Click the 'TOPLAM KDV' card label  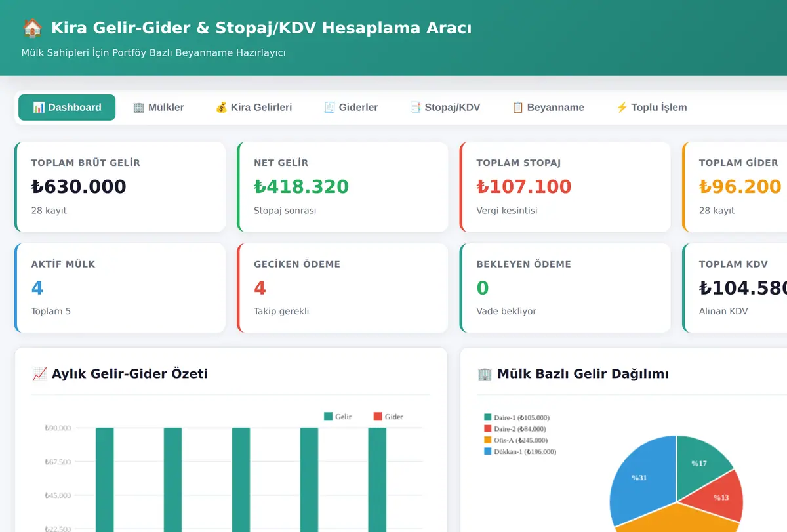(x=733, y=264)
